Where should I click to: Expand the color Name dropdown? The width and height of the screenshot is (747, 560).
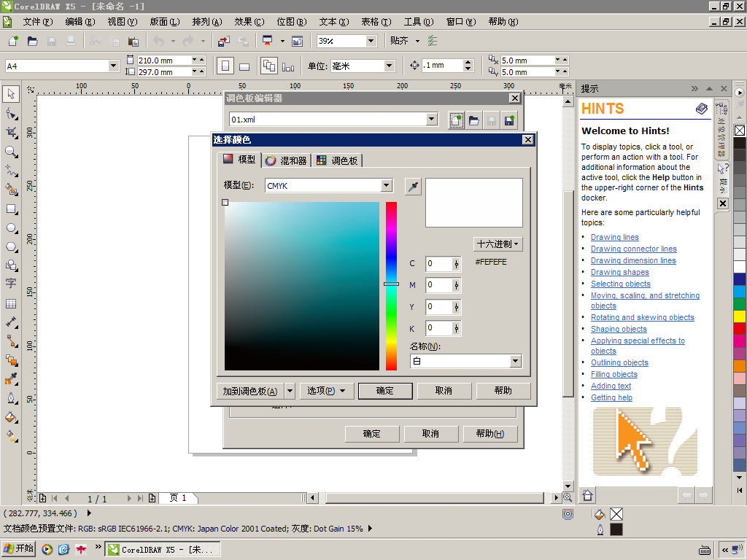coord(516,361)
